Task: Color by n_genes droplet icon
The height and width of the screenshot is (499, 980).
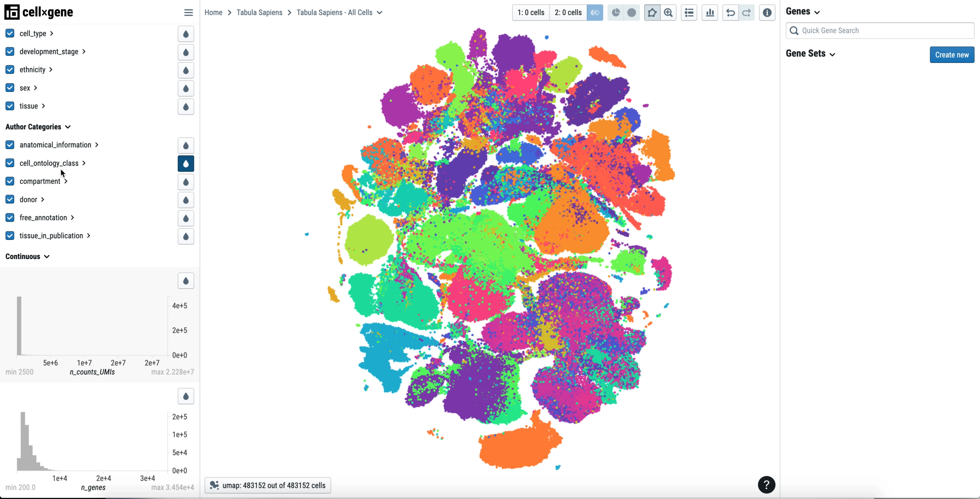Action: pyautogui.click(x=186, y=396)
